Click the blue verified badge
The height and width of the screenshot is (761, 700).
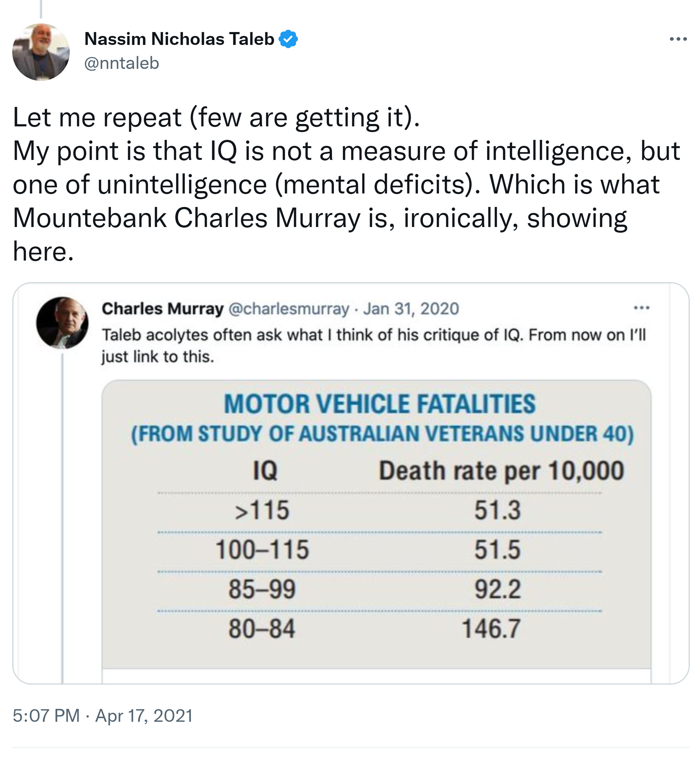(x=288, y=39)
